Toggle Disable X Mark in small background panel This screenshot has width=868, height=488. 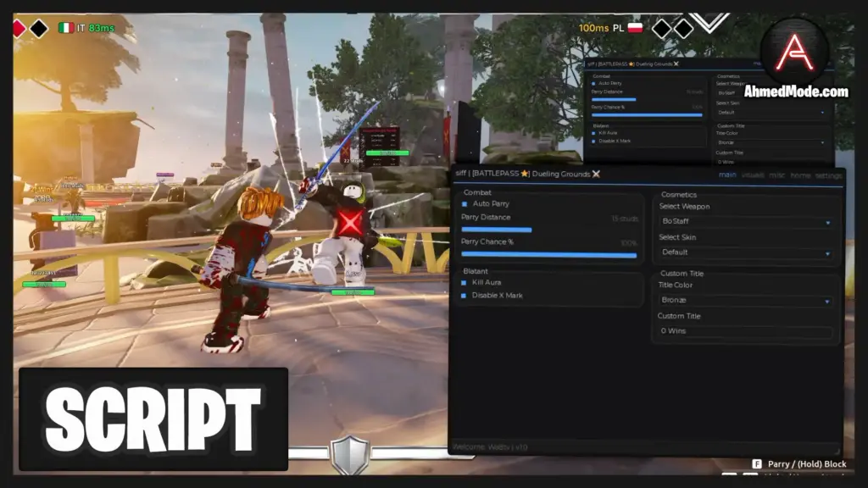coord(594,141)
